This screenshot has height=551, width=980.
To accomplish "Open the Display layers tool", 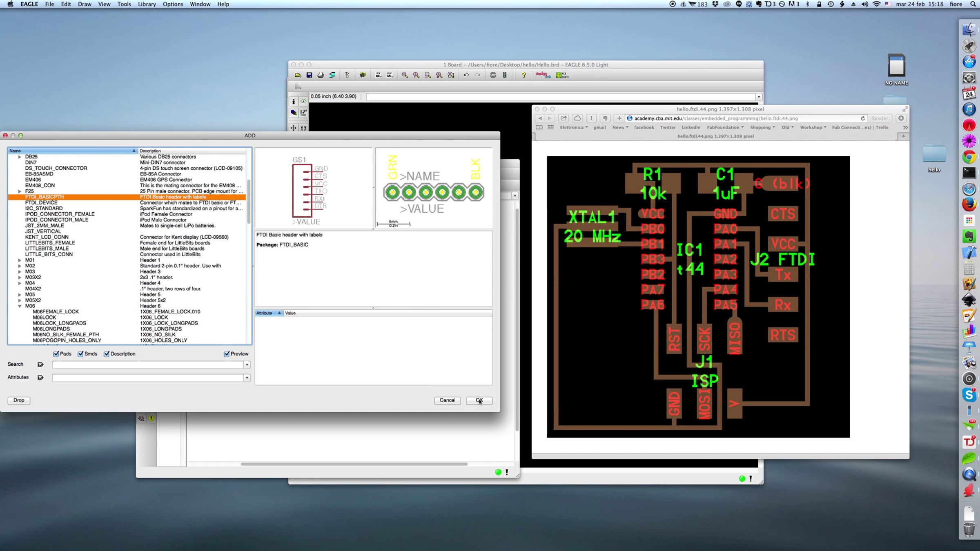I will click(293, 113).
